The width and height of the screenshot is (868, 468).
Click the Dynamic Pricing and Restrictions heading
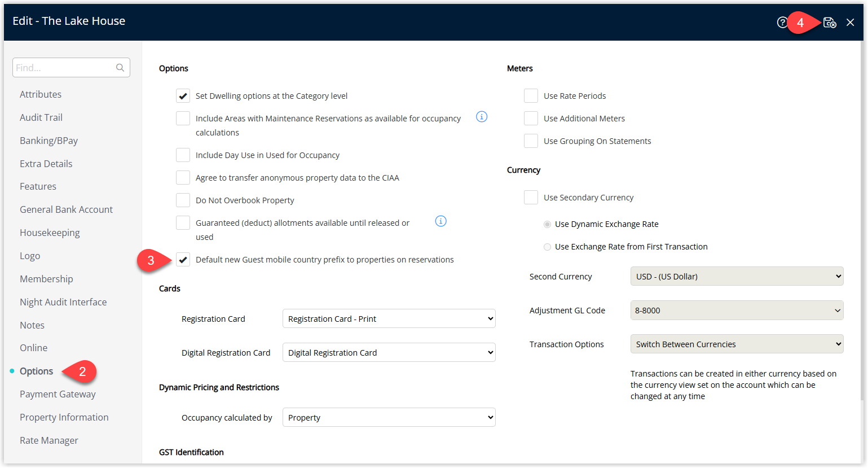tap(219, 387)
